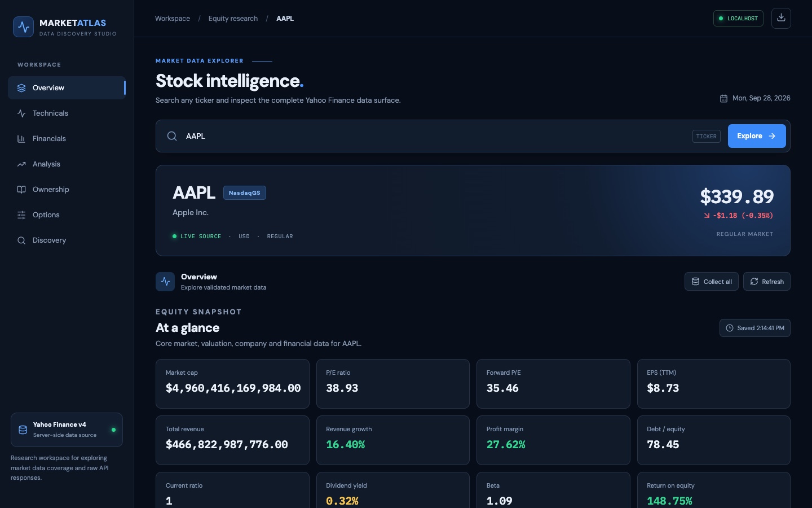Click the calendar icon beside the date
Screen dimensions: 812x508
click(x=723, y=98)
